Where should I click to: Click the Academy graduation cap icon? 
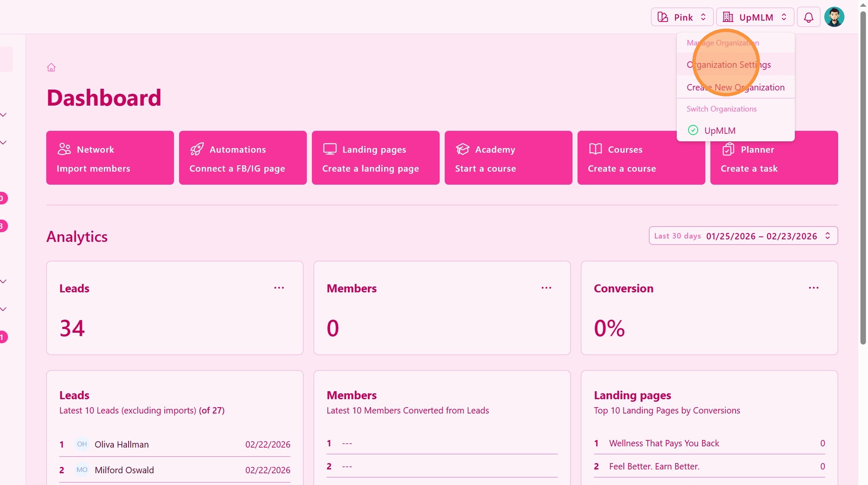[x=462, y=149]
